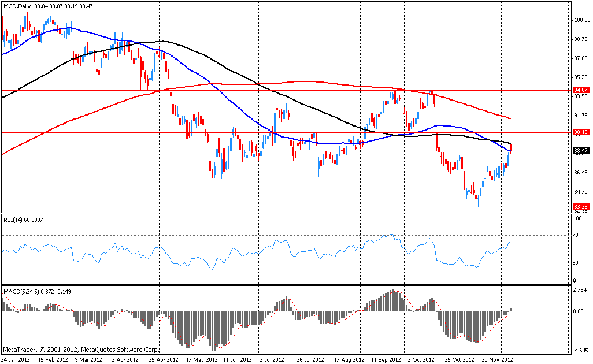This screenshot has height=364, width=593.
Task: Click the 86.45 price axis label
Action: pos(580,172)
